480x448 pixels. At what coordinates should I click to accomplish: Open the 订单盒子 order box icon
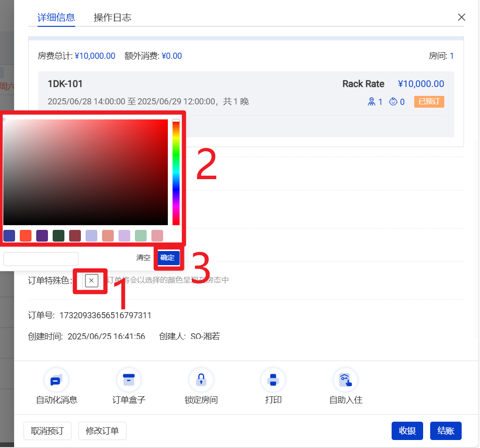[129, 380]
